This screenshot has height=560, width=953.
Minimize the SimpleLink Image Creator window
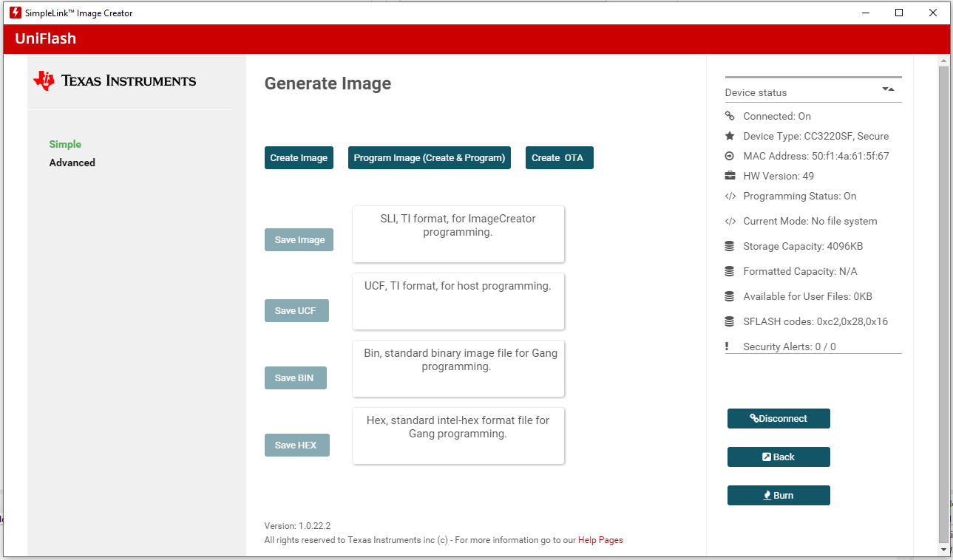[x=865, y=13]
